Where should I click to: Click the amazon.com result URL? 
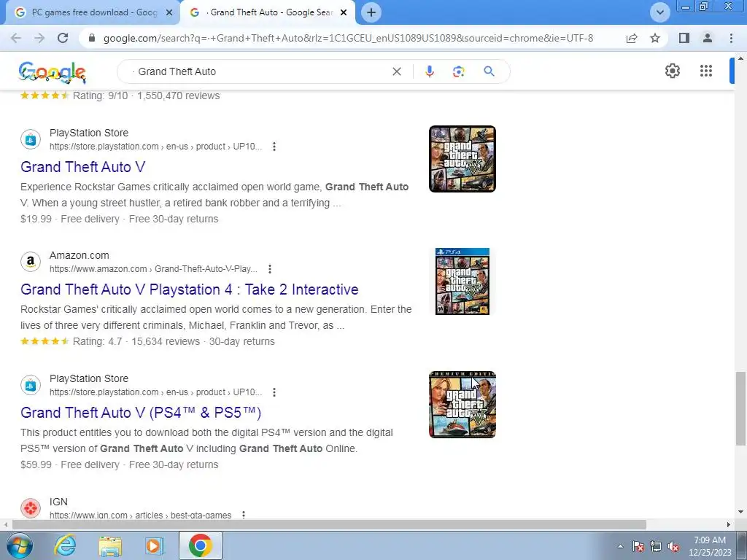[x=153, y=269]
